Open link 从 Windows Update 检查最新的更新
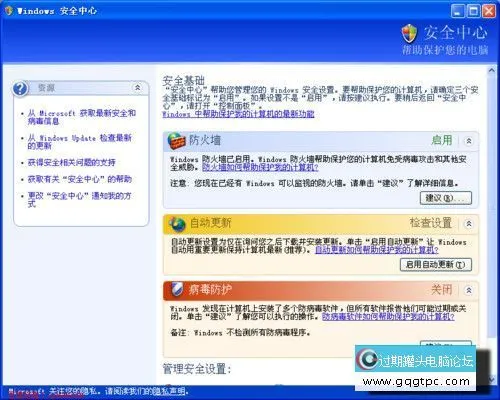The width and height of the screenshot is (500, 400). click(80, 142)
